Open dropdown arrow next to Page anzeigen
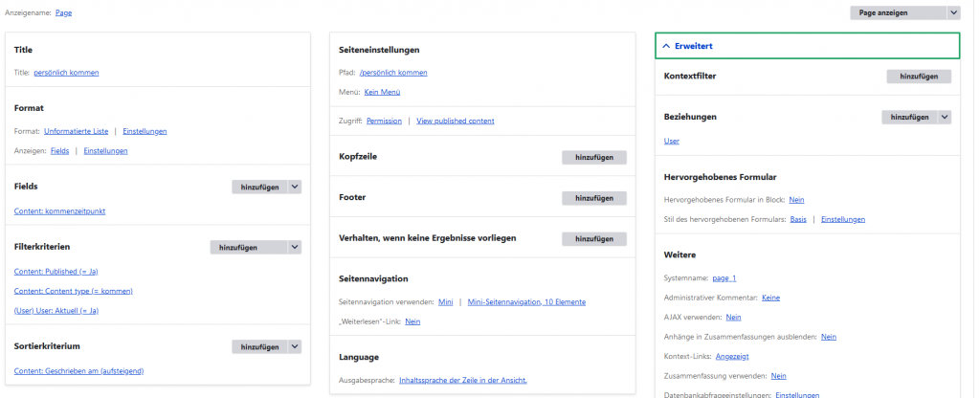This screenshot has height=398, width=980. coord(953,12)
